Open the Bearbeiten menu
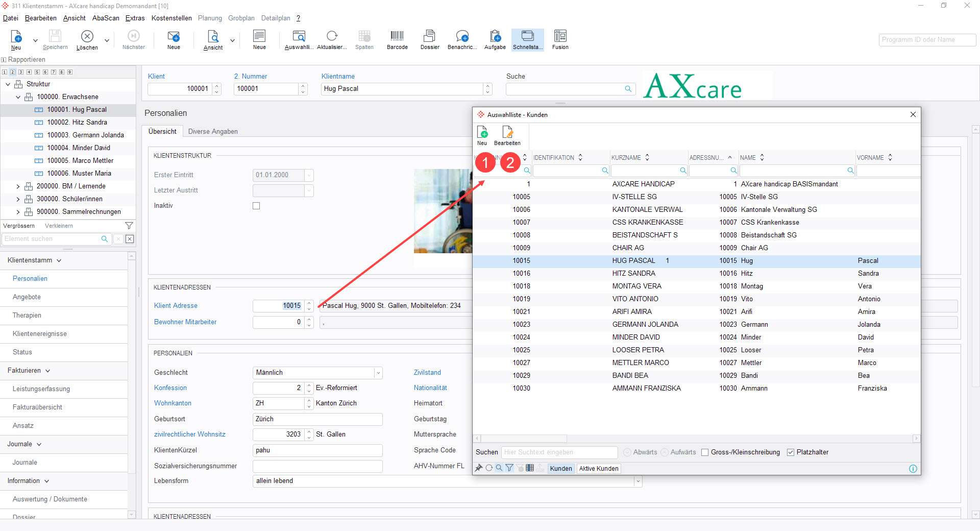980x531 pixels. pos(41,18)
